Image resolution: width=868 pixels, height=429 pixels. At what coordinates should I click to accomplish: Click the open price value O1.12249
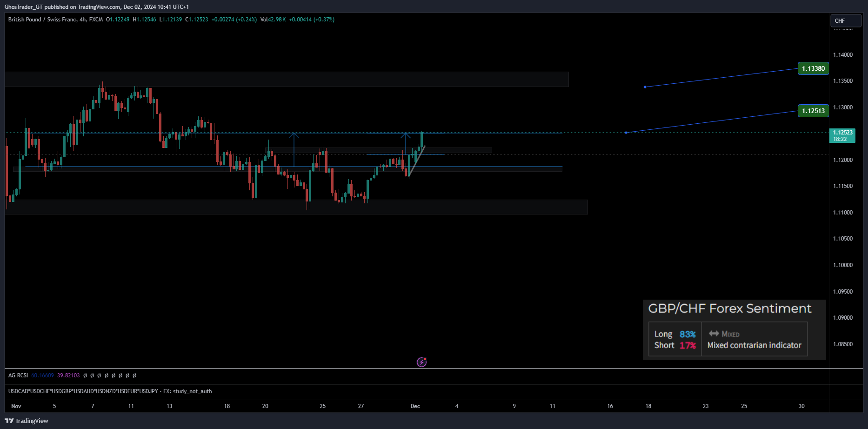(x=118, y=20)
